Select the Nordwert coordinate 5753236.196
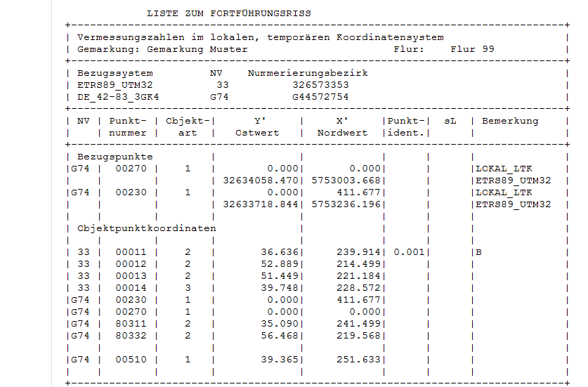The image size is (588, 387). tap(348, 204)
